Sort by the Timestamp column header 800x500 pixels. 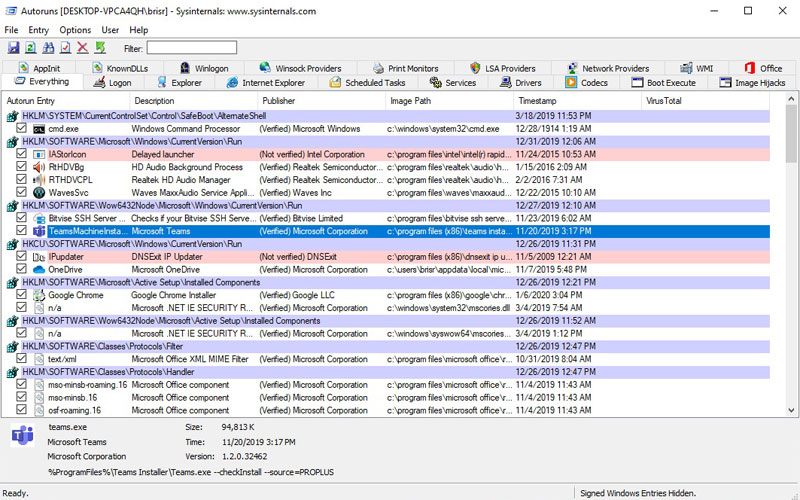point(578,101)
